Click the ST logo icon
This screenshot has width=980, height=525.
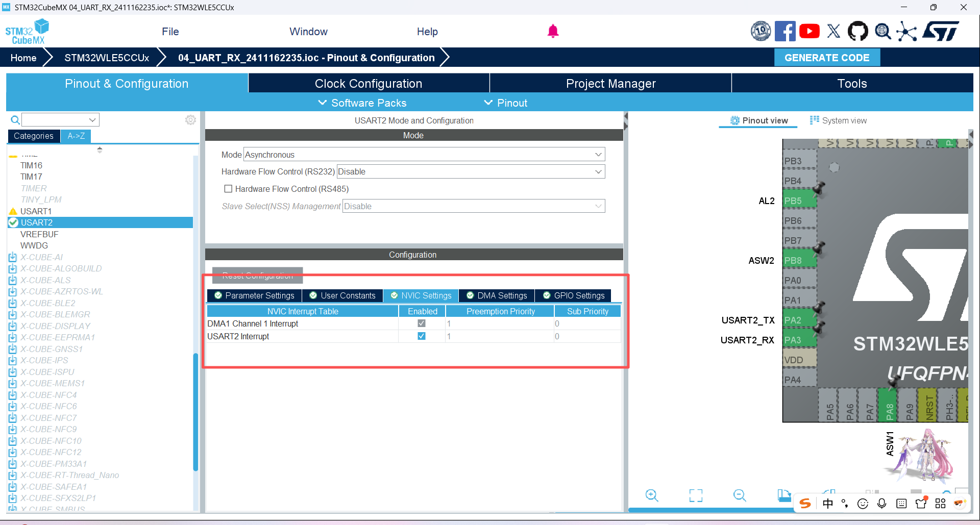point(941,31)
